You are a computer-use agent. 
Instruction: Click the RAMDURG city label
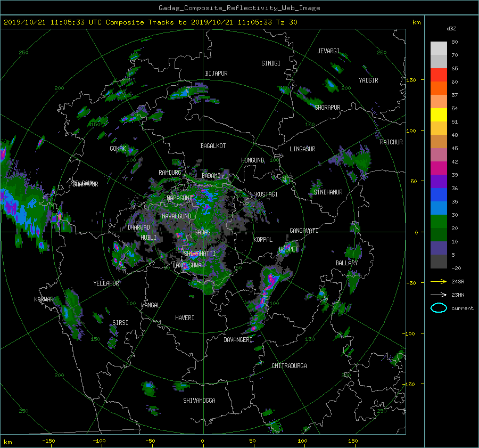(x=170, y=173)
